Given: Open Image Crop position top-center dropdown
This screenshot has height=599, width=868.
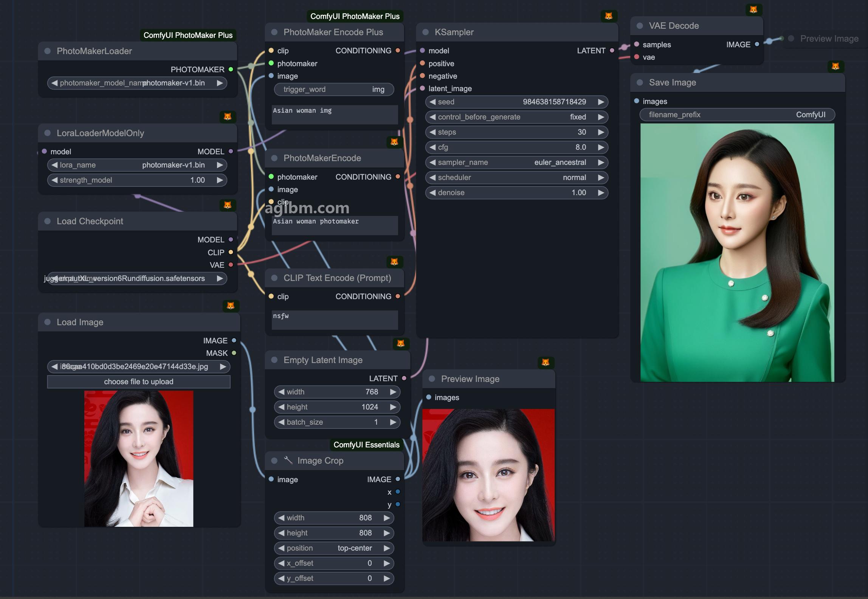Looking at the screenshot, I should pyautogui.click(x=334, y=548).
